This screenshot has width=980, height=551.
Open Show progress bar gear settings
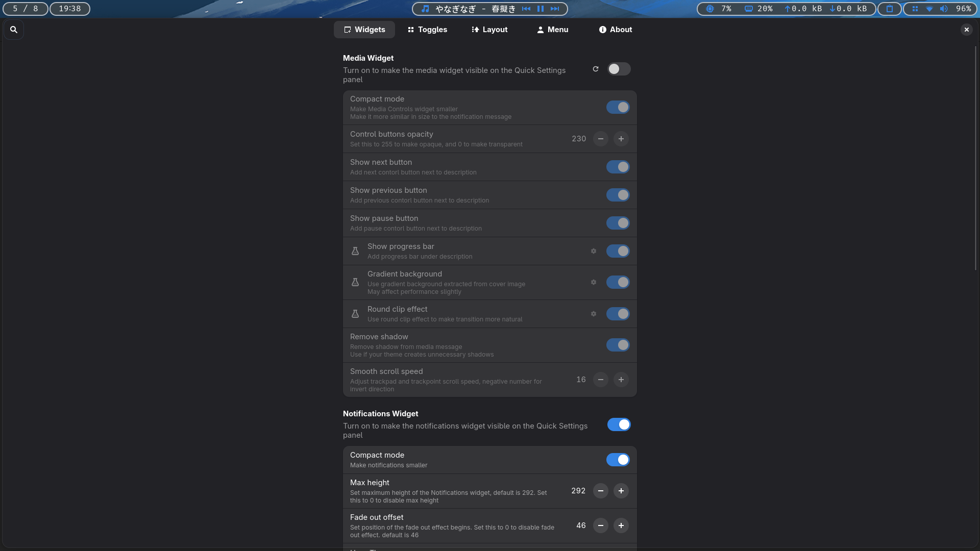[x=593, y=251]
